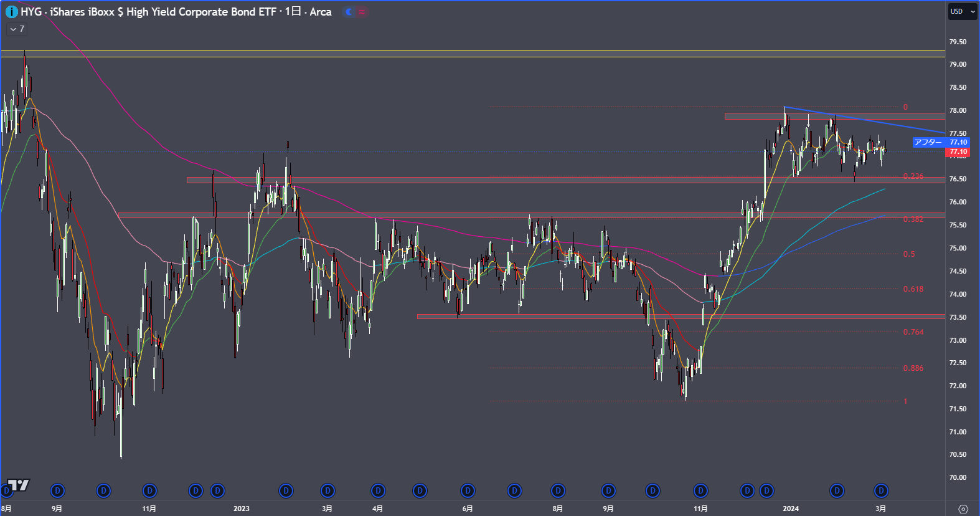Open the July 2023 dividend marker
The width and height of the screenshot is (980, 516).
514,491
